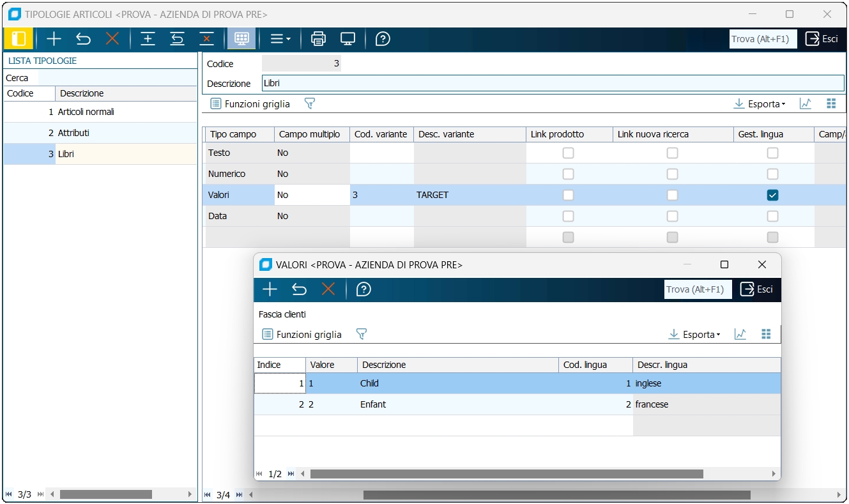
Task: Click the print icon in main toolbar
Action: click(x=318, y=39)
